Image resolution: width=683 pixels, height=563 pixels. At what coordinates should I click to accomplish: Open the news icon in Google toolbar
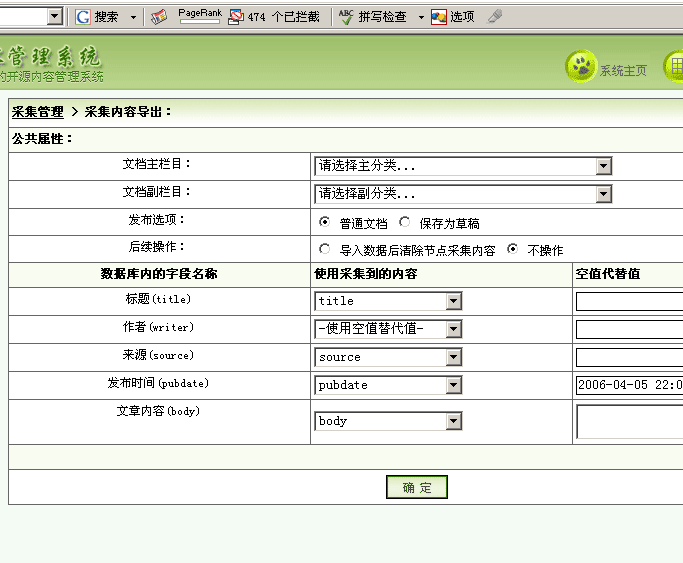[159, 17]
